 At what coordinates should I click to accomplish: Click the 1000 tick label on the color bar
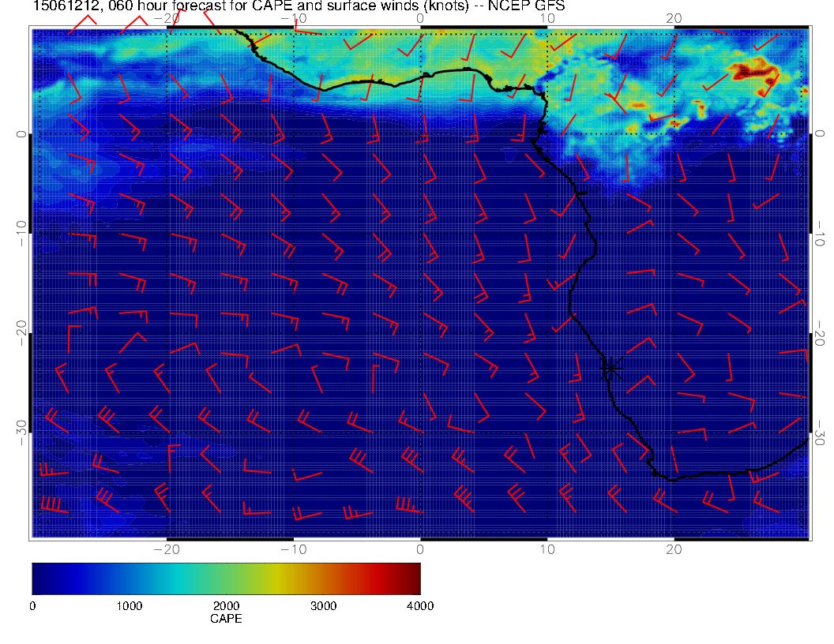tap(129, 606)
